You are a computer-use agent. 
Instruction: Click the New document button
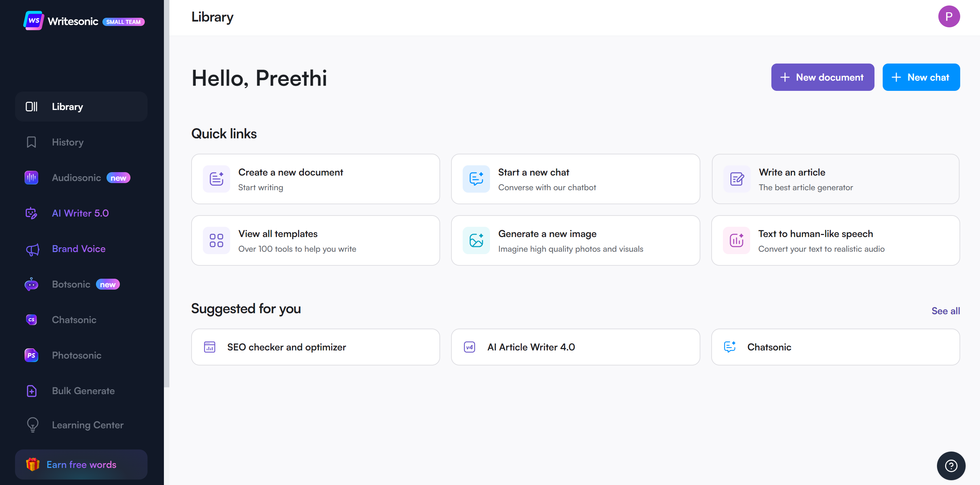[x=822, y=77]
